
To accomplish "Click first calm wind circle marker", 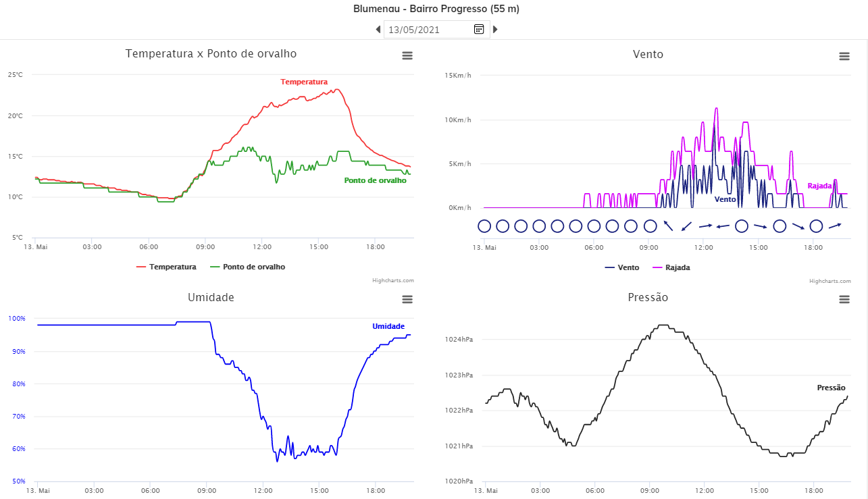I will pyautogui.click(x=484, y=226).
